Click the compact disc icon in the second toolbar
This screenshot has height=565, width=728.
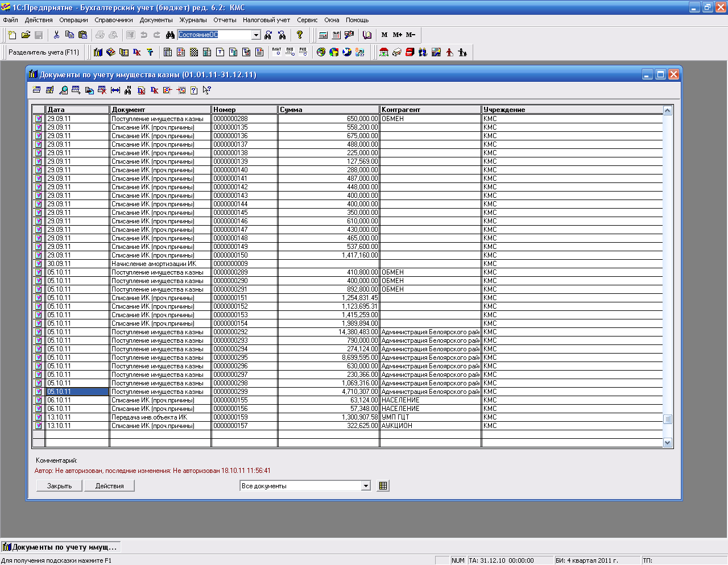[321, 52]
